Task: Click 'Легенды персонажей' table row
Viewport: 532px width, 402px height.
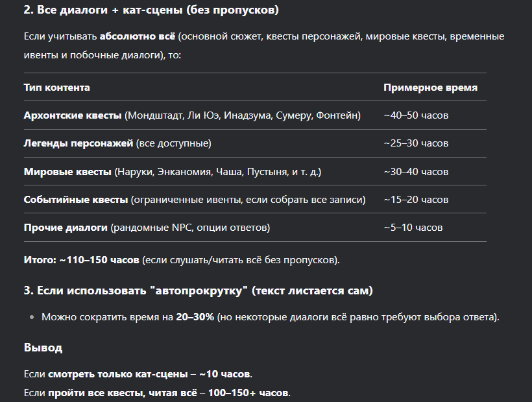Action: (x=255, y=143)
